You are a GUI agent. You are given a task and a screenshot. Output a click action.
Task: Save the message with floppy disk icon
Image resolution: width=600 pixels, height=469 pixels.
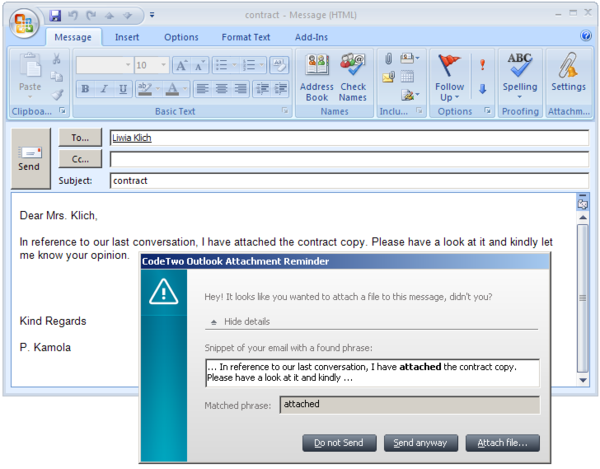(x=55, y=15)
